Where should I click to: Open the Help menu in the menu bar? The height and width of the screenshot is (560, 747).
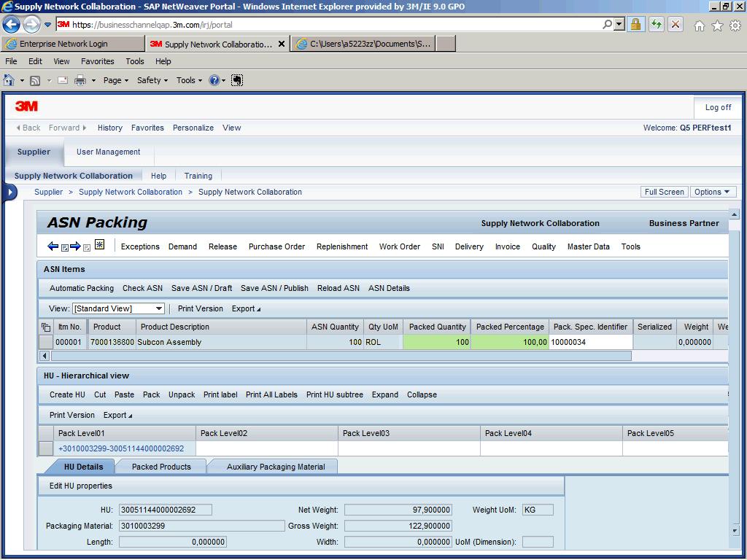163,61
